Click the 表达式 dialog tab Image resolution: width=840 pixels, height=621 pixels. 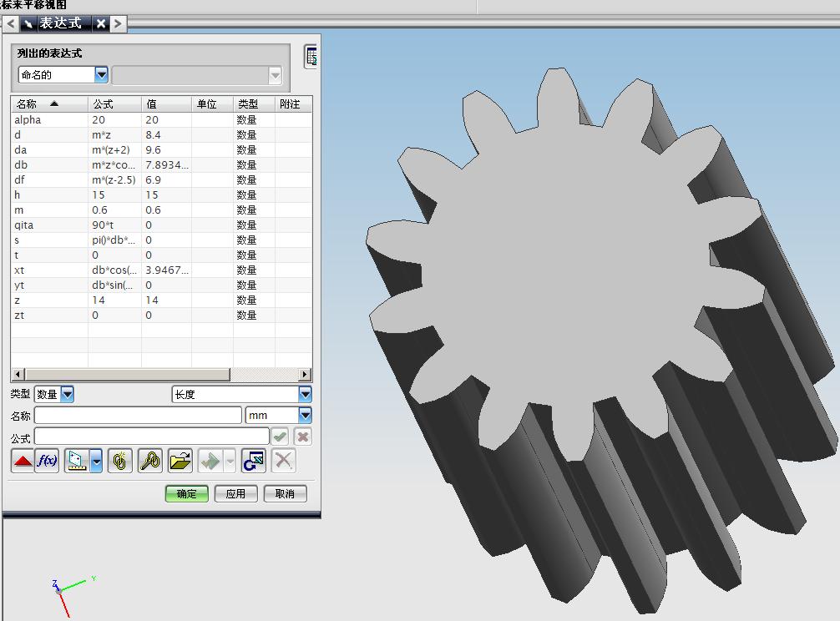60,23
